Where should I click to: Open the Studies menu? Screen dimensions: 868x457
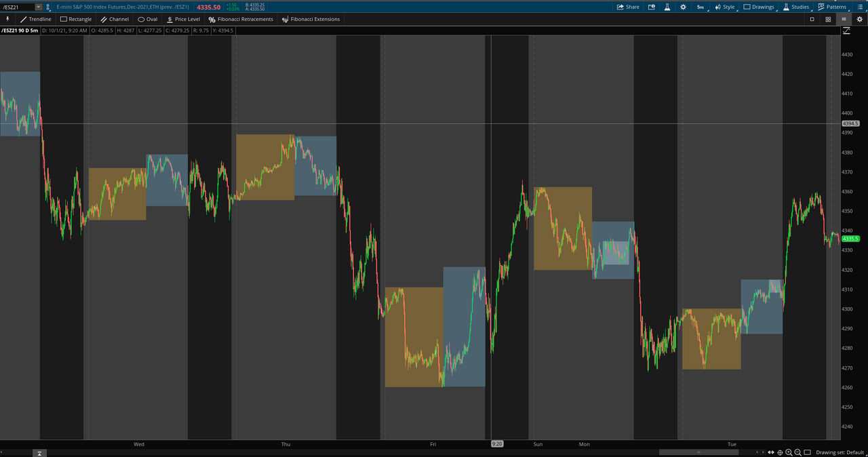pos(796,7)
